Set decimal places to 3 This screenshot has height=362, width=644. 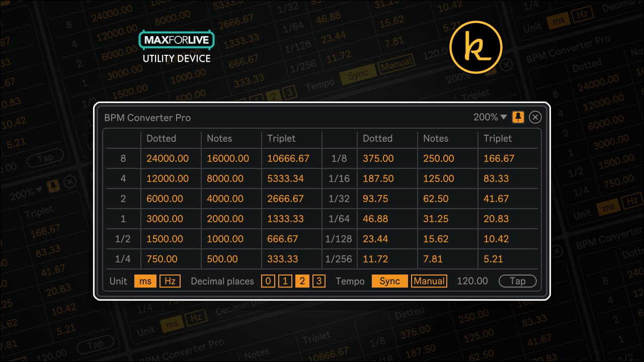318,281
